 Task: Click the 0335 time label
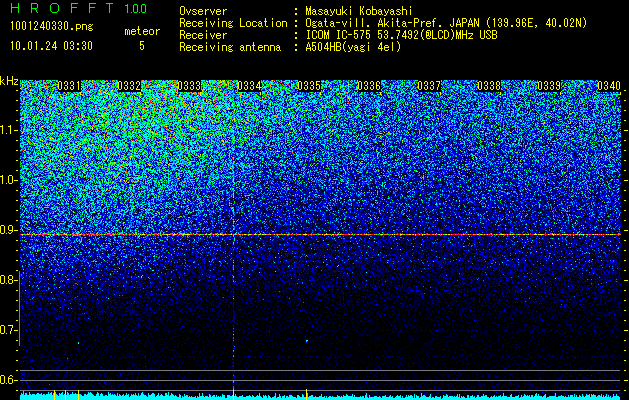click(309, 86)
